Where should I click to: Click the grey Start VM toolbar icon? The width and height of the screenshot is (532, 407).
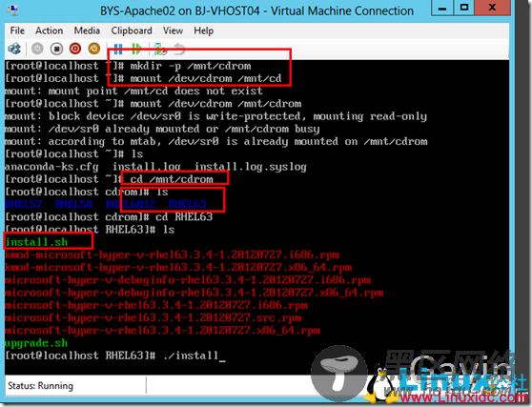[x=37, y=49]
